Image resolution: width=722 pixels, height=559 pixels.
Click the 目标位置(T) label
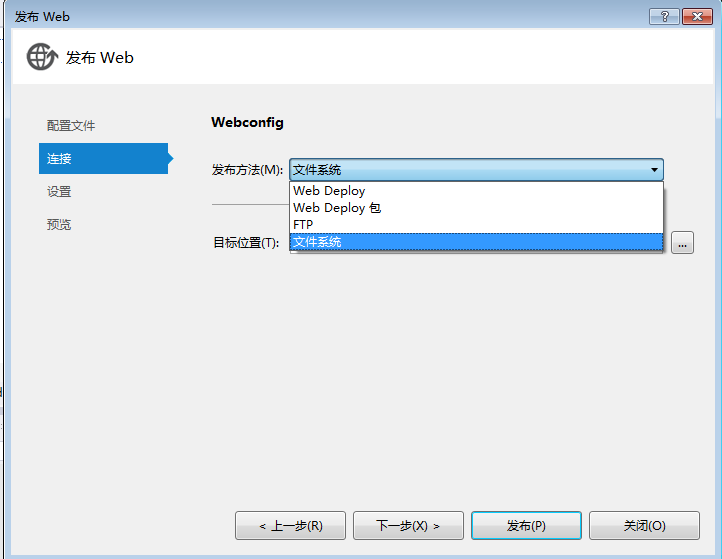point(246,243)
